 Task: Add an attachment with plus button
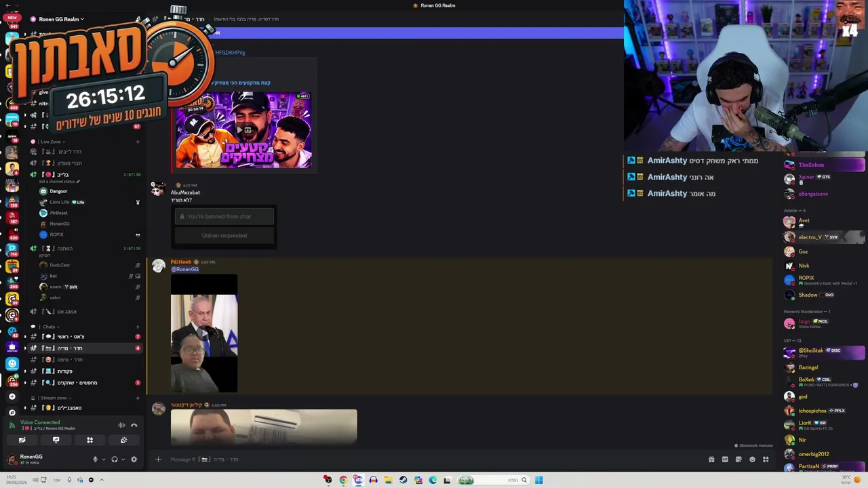[158, 460]
